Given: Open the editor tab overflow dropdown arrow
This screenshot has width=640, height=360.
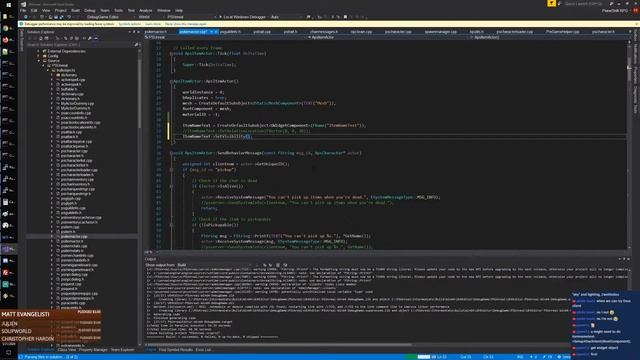Looking at the screenshot, I should click(x=630, y=32).
